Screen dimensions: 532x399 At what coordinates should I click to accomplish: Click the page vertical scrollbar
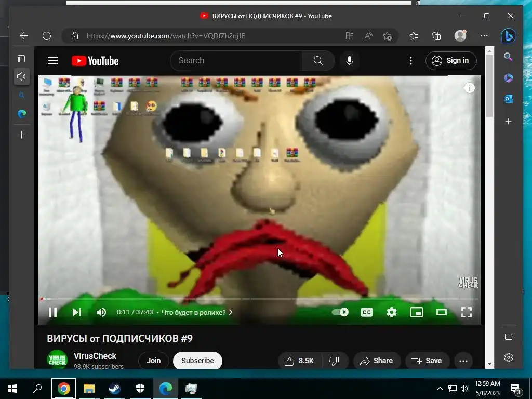click(x=489, y=86)
